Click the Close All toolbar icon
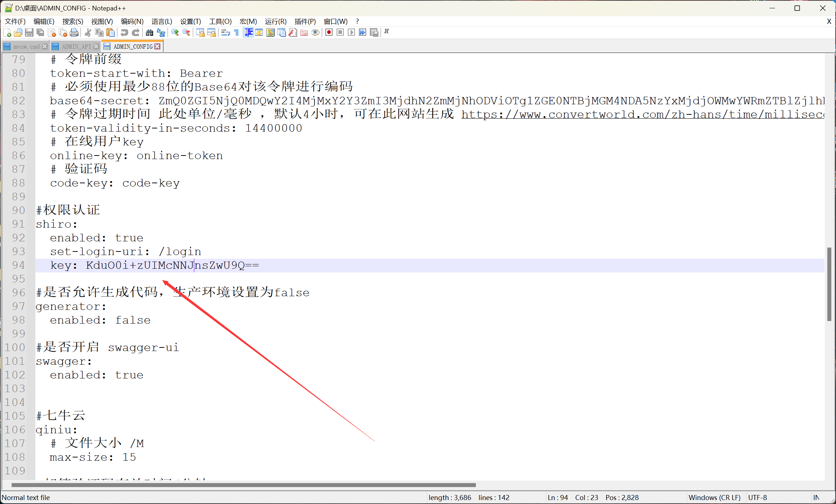This screenshot has height=504, width=836. 63,33
